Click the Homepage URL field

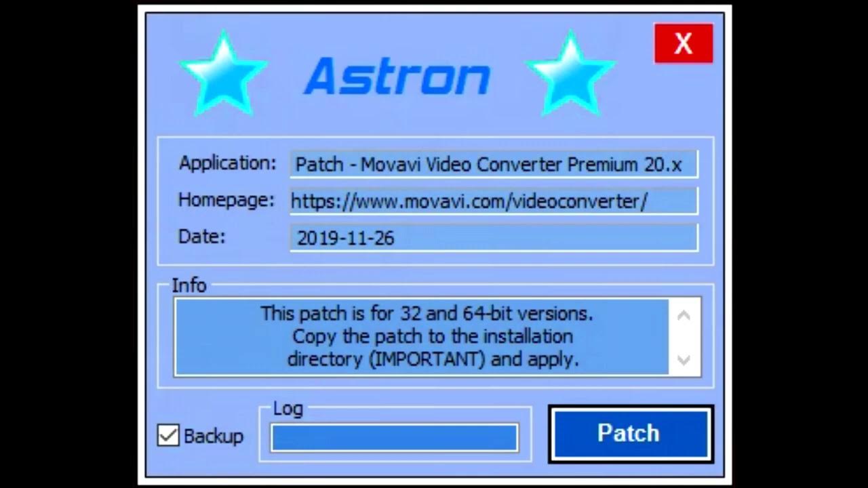494,201
